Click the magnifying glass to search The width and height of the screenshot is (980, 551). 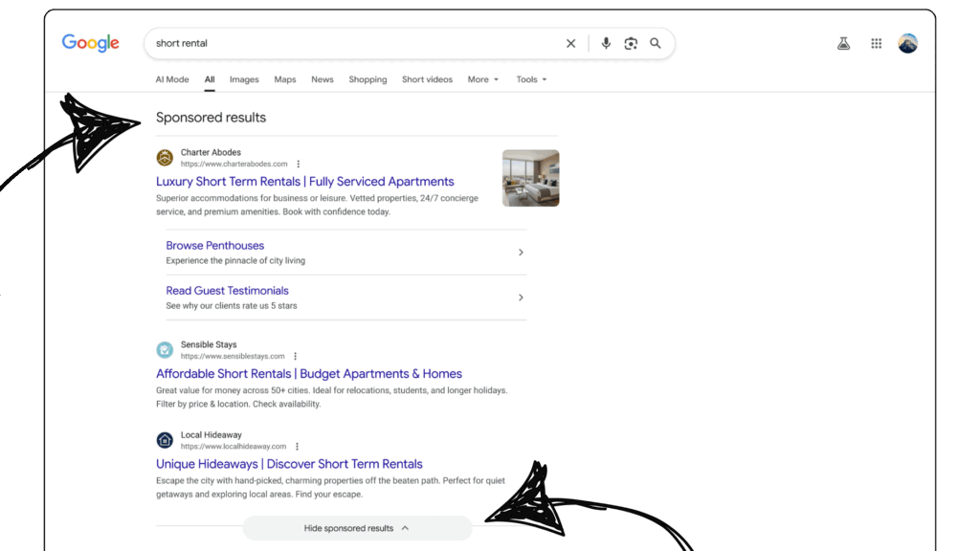[x=656, y=43]
